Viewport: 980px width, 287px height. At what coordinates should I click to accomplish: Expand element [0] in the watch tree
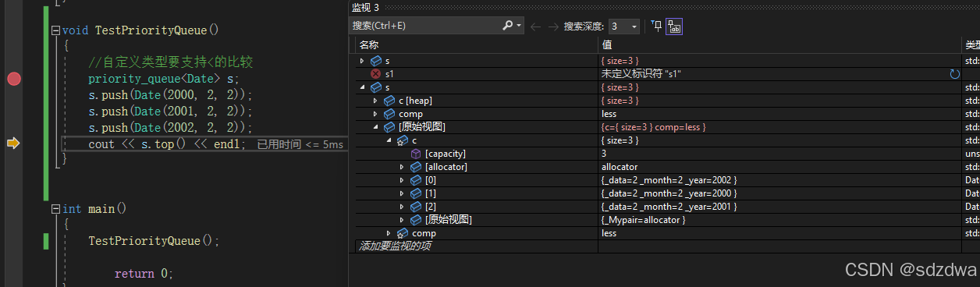402,180
